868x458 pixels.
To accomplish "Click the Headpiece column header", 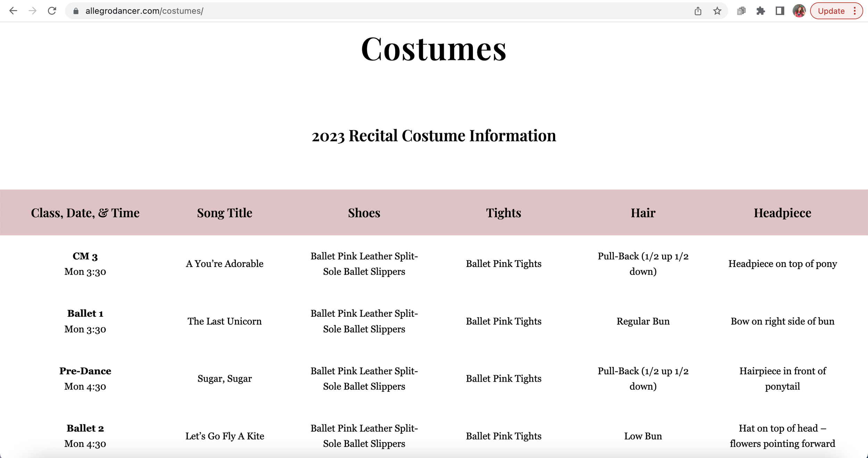I will 782,213.
